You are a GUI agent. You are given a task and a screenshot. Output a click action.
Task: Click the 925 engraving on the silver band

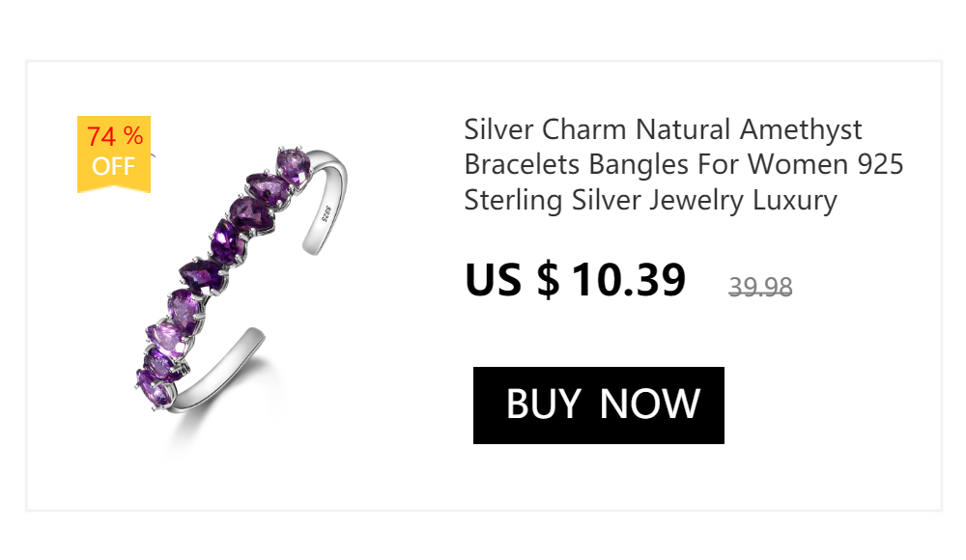(x=327, y=213)
